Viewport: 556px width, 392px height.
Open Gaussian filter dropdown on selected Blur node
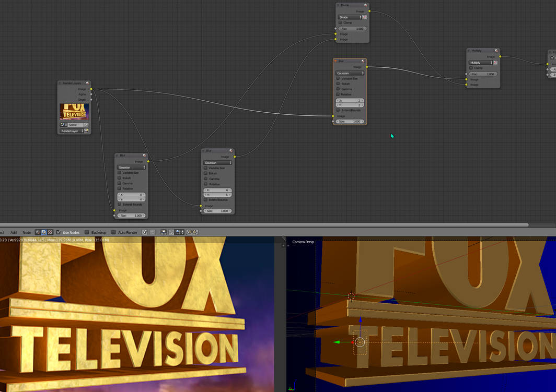pyautogui.click(x=350, y=73)
